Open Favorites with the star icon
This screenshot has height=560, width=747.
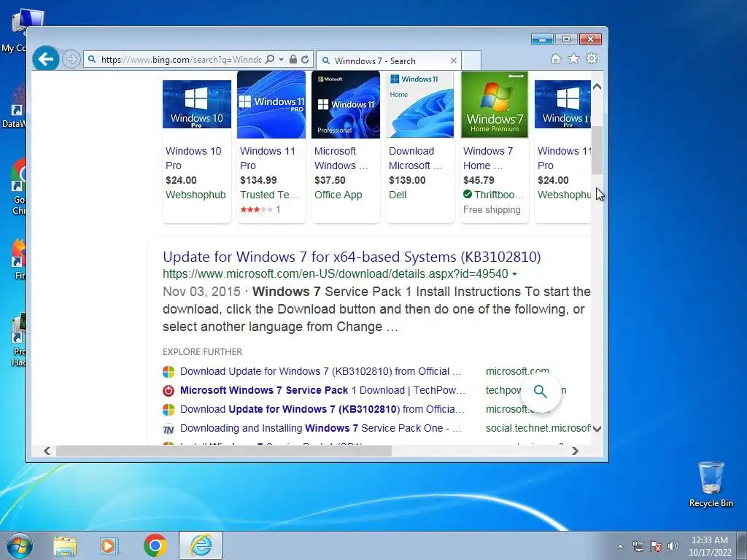pos(573,58)
